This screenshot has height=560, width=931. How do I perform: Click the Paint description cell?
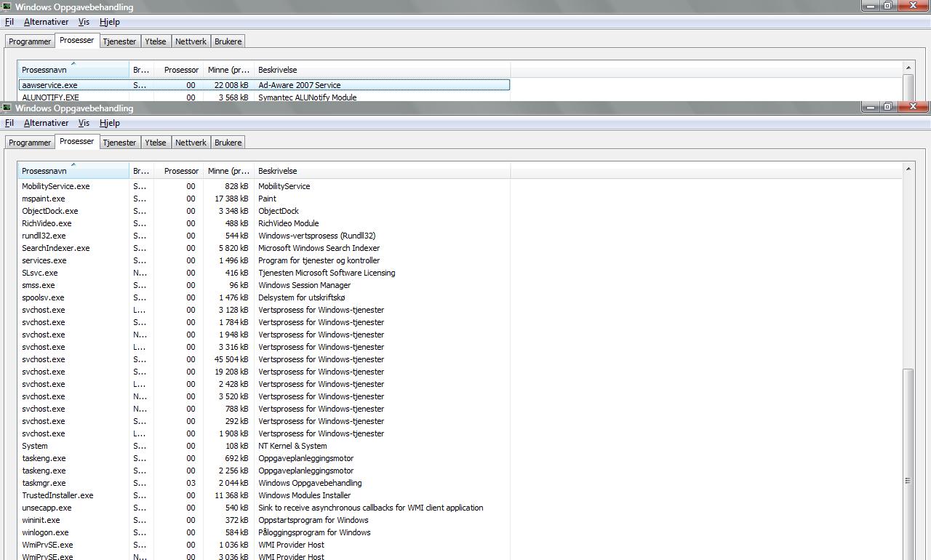[267, 199]
